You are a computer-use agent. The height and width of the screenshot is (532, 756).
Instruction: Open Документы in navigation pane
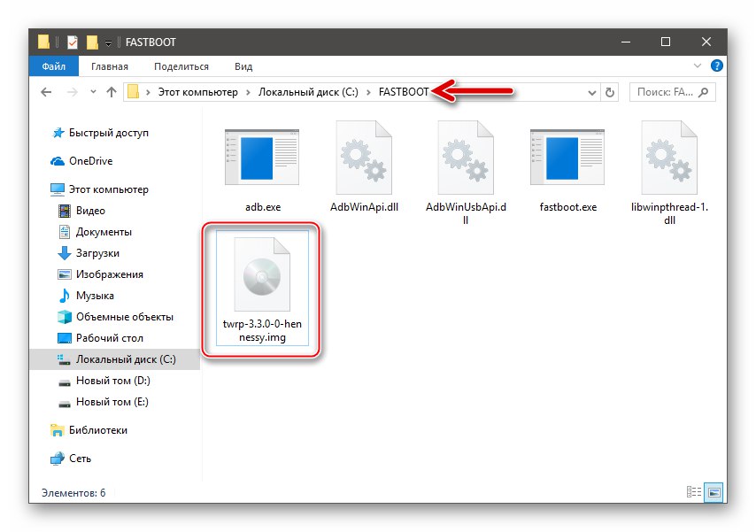coord(104,232)
